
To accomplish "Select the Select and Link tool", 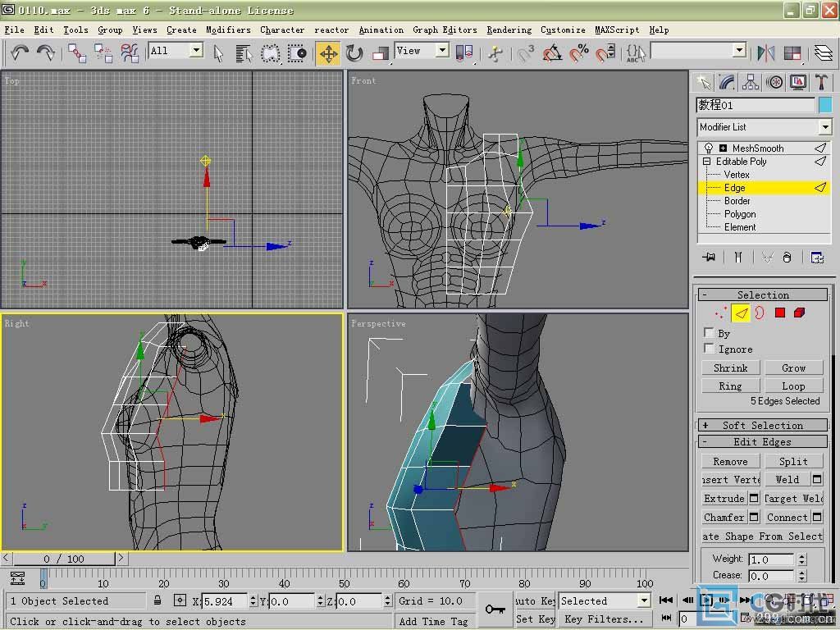I will click(76, 52).
